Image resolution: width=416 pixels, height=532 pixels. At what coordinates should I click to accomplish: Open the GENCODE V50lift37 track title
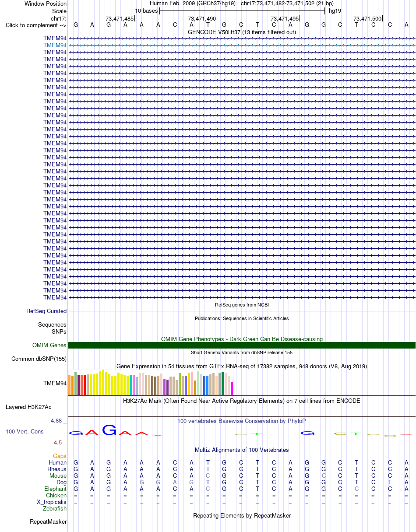pos(242,32)
